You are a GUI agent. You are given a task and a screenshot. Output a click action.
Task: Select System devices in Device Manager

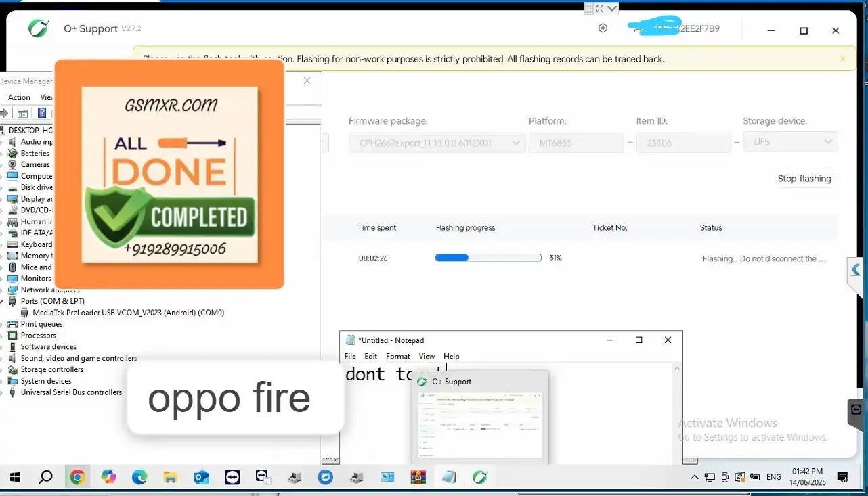(46, 381)
